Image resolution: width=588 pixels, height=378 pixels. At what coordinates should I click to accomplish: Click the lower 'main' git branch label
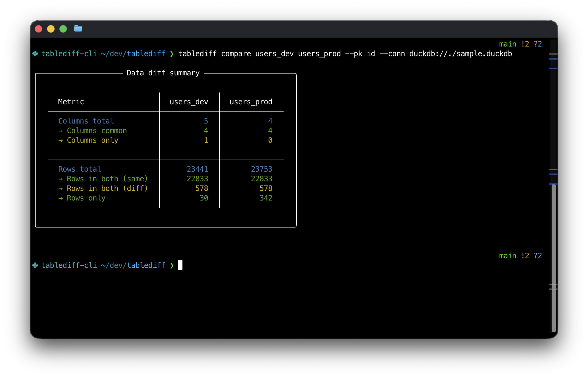pos(507,256)
